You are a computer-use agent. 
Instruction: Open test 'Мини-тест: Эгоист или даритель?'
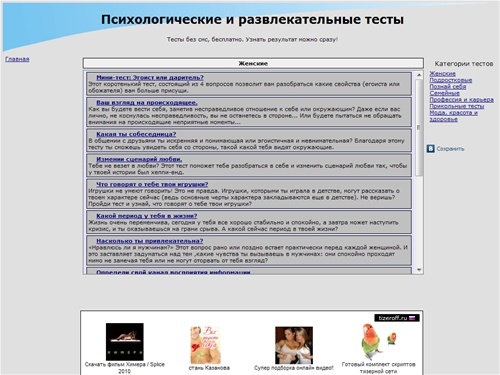150,77
